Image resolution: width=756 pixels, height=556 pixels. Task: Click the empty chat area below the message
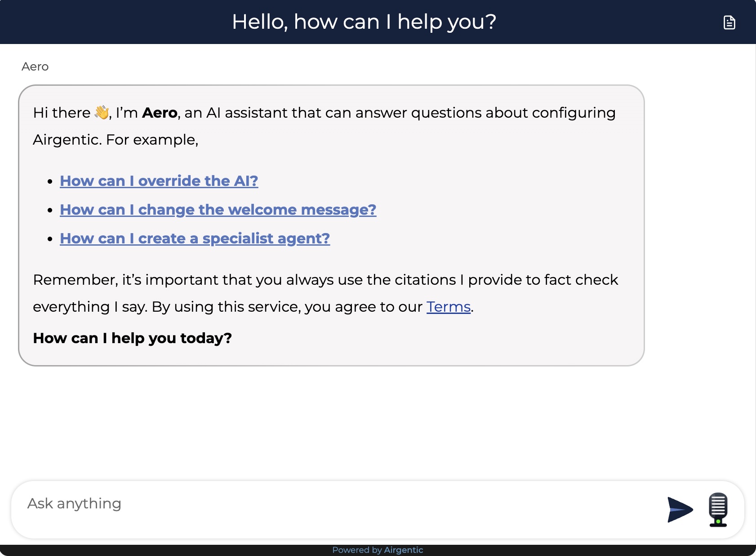(x=378, y=422)
